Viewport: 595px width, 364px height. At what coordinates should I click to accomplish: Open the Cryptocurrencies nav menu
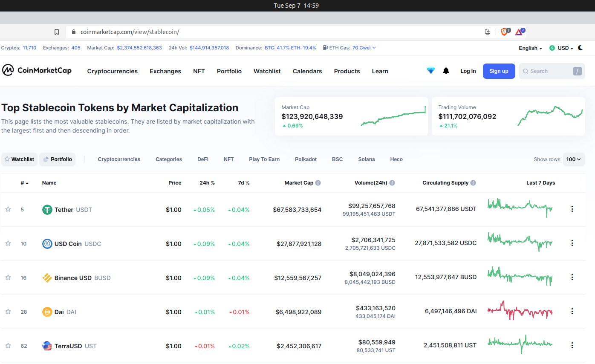point(113,71)
